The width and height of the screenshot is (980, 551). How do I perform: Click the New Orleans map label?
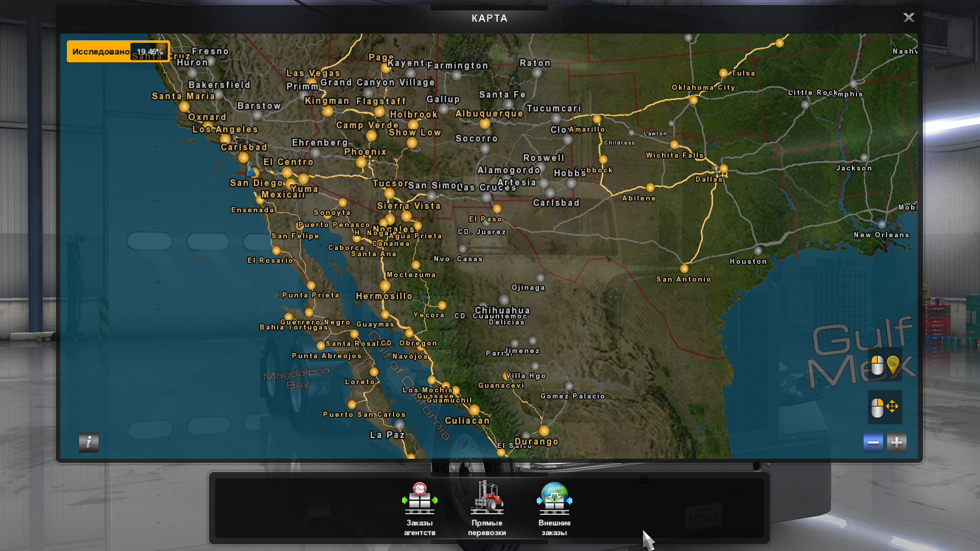881,235
